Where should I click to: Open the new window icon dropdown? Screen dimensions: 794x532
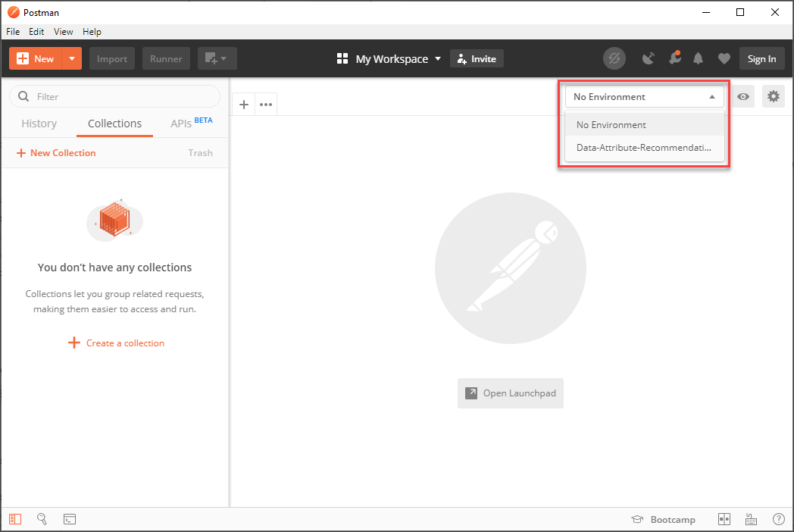point(217,59)
